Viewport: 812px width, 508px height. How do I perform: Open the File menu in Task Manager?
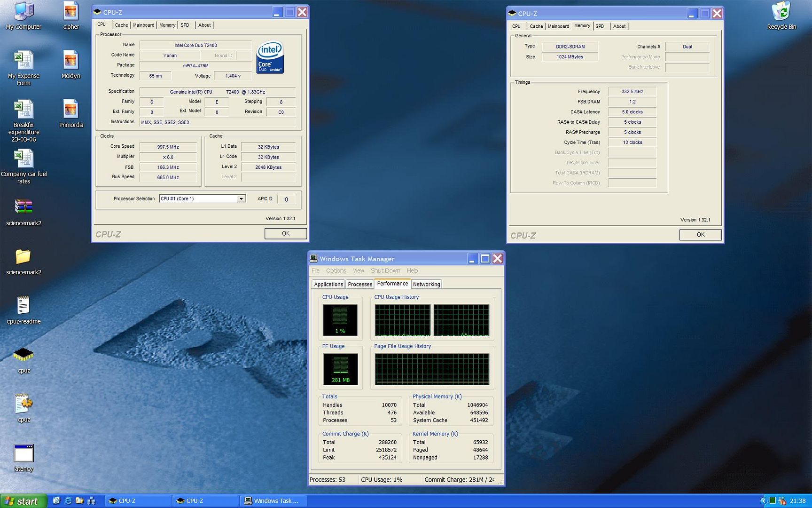pos(315,270)
